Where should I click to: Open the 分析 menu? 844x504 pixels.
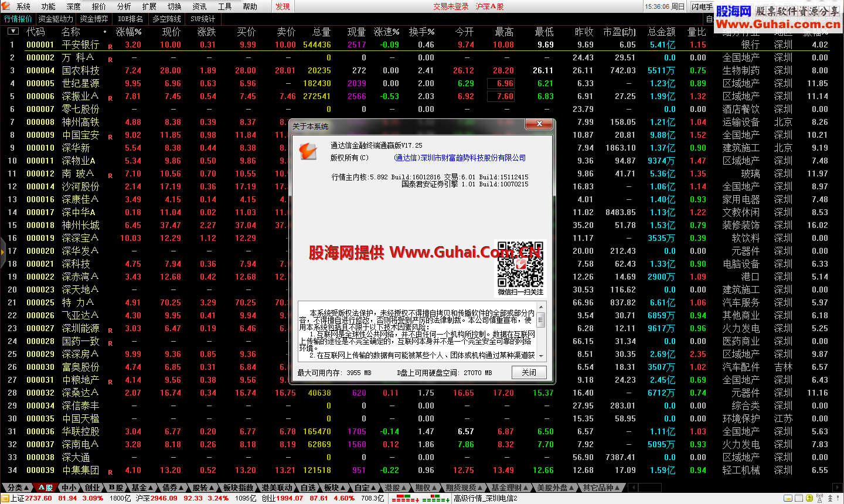[124, 6]
